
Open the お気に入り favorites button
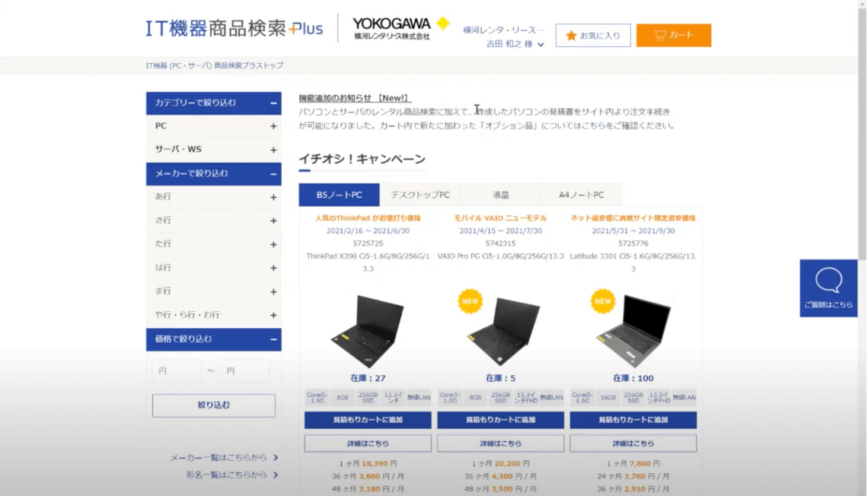click(x=593, y=36)
